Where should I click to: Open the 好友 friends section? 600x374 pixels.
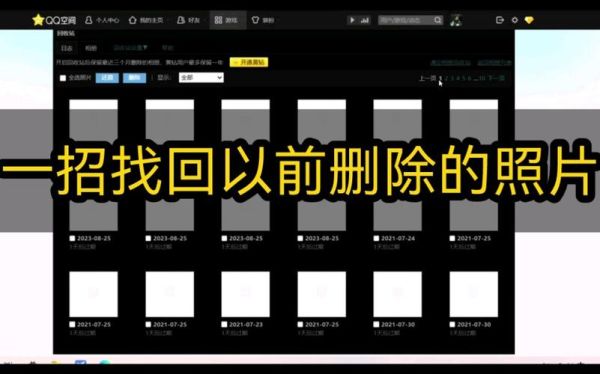tap(188, 20)
